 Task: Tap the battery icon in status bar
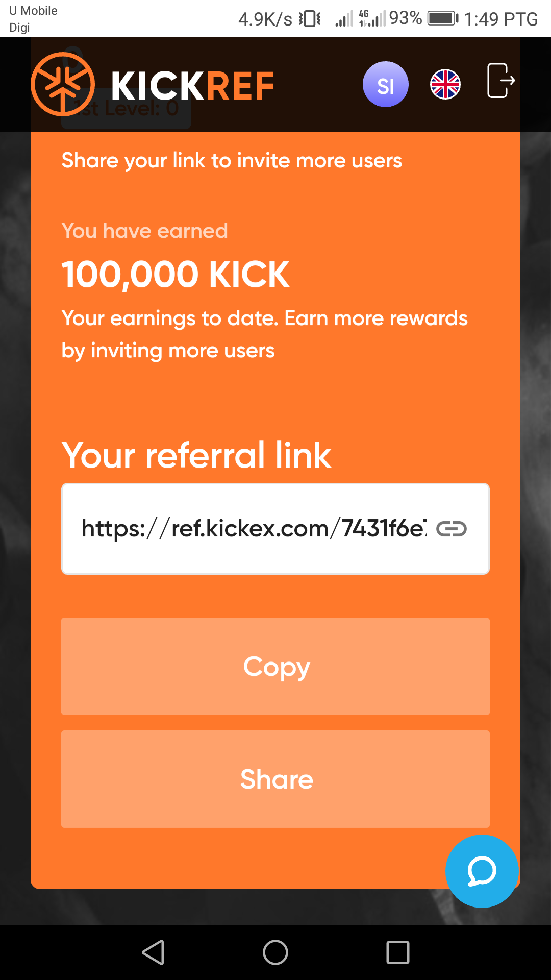click(443, 19)
